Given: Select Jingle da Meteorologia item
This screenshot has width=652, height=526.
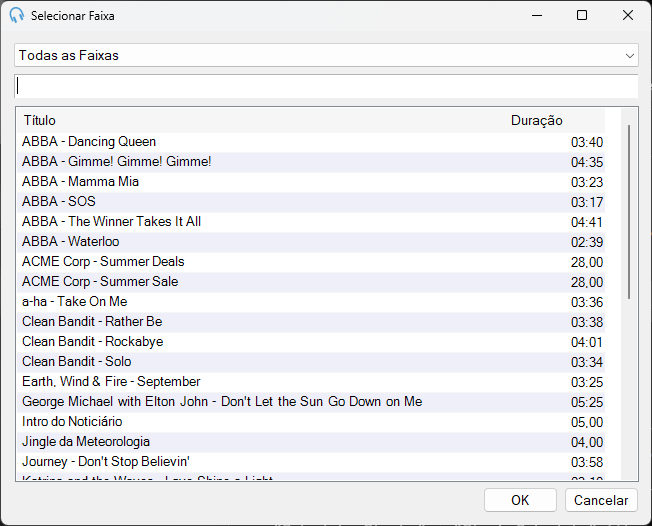Looking at the screenshot, I should point(311,442).
